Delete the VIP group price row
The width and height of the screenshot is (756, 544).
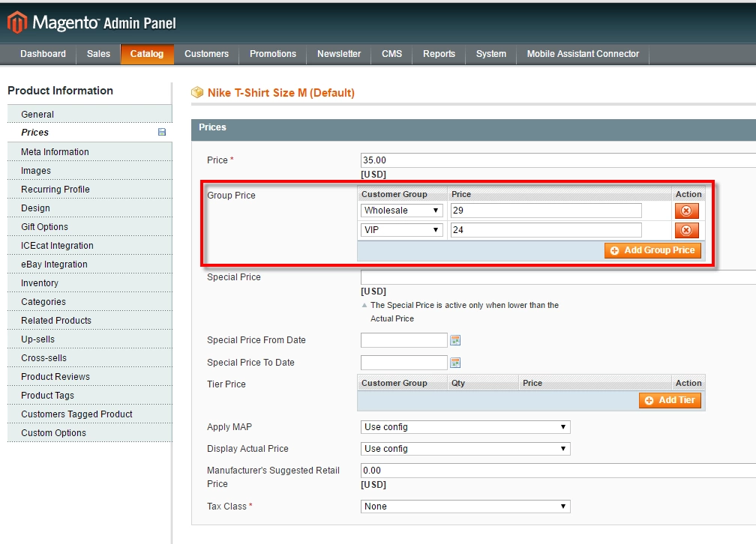click(686, 230)
